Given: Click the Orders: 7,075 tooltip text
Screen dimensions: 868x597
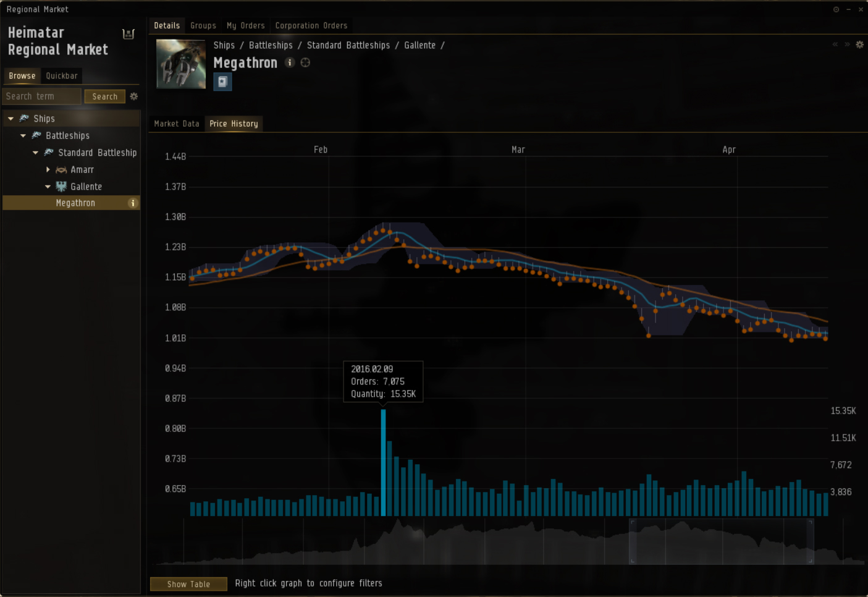Looking at the screenshot, I should click(378, 381).
